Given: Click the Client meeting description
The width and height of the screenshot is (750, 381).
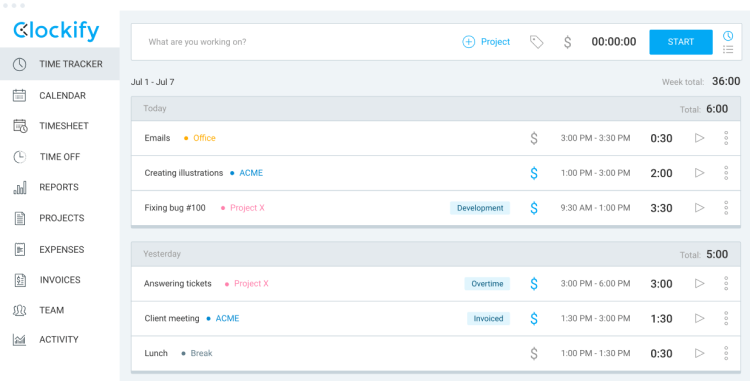Looking at the screenshot, I should 172,318.
